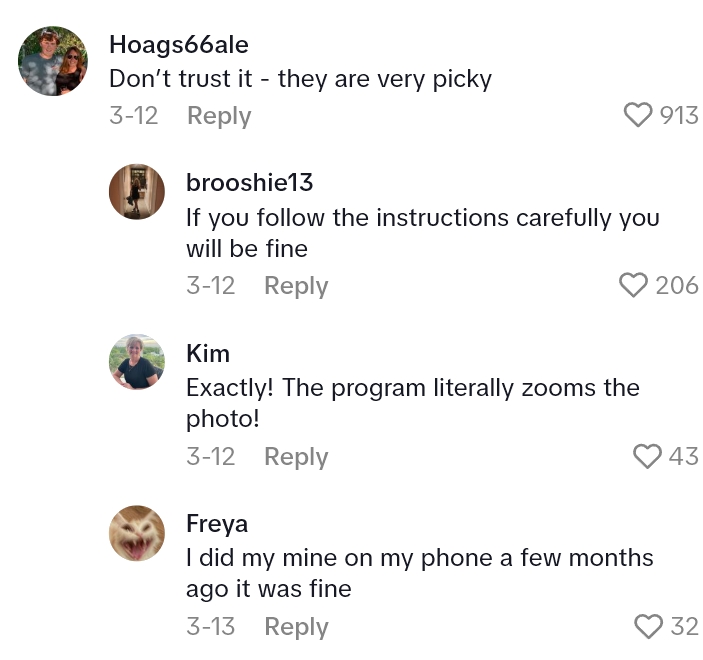Image resolution: width=703 pixels, height=660 pixels.
Task: Like Kim's reply using heart icon
Action: coord(649,457)
